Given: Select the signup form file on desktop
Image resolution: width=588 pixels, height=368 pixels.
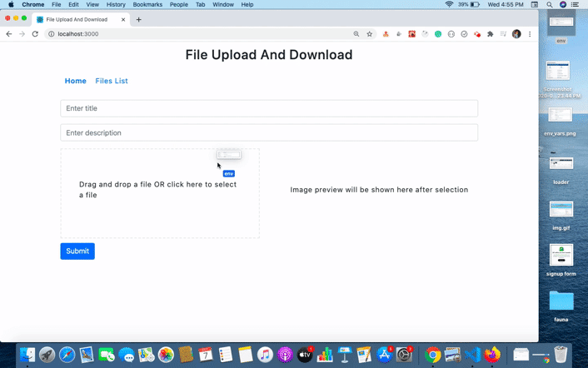Looking at the screenshot, I should [x=561, y=261].
